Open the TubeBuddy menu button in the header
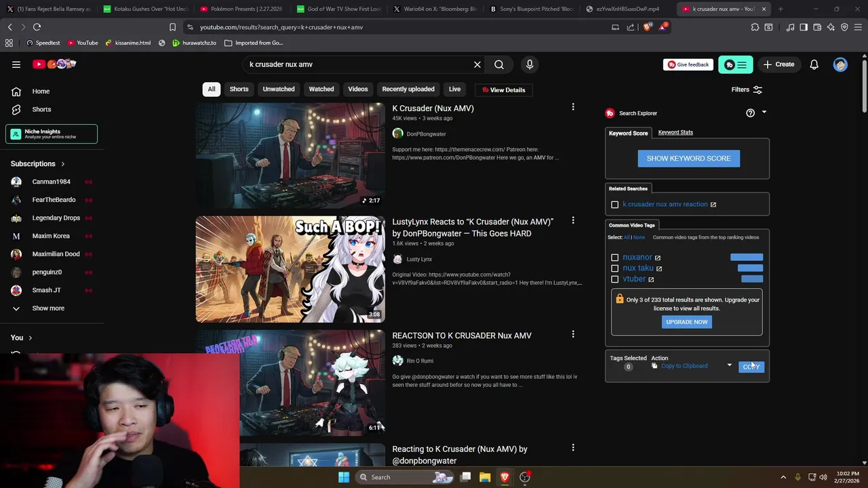The width and height of the screenshot is (868, 488). 736,64
